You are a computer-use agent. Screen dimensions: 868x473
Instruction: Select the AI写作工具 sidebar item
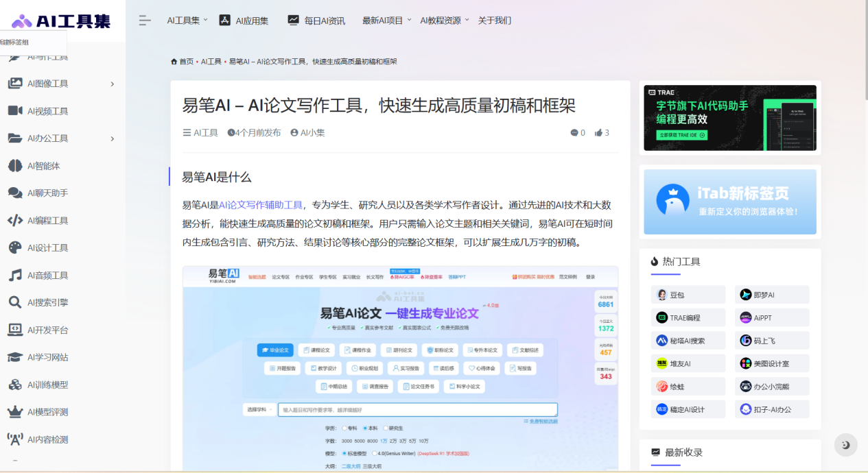[47, 56]
